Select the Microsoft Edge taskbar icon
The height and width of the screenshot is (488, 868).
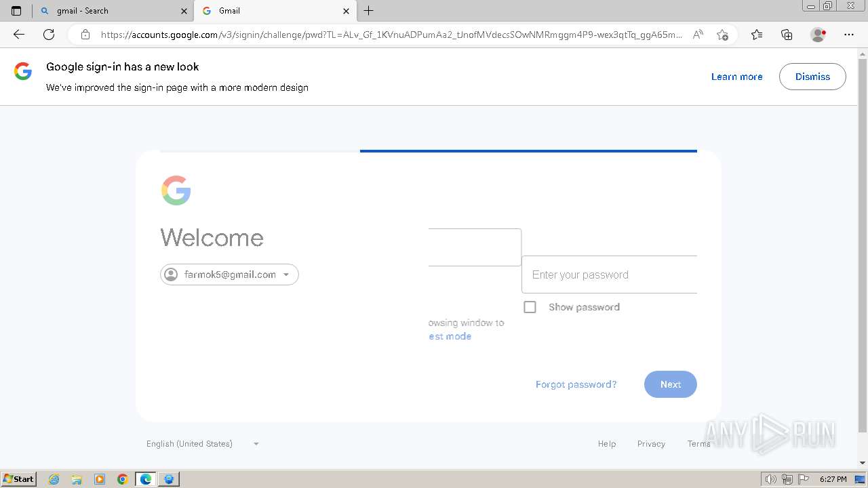coord(146,479)
